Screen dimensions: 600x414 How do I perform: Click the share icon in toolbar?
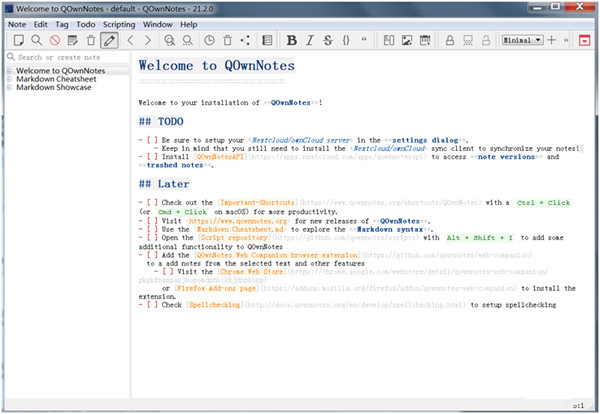(x=245, y=40)
